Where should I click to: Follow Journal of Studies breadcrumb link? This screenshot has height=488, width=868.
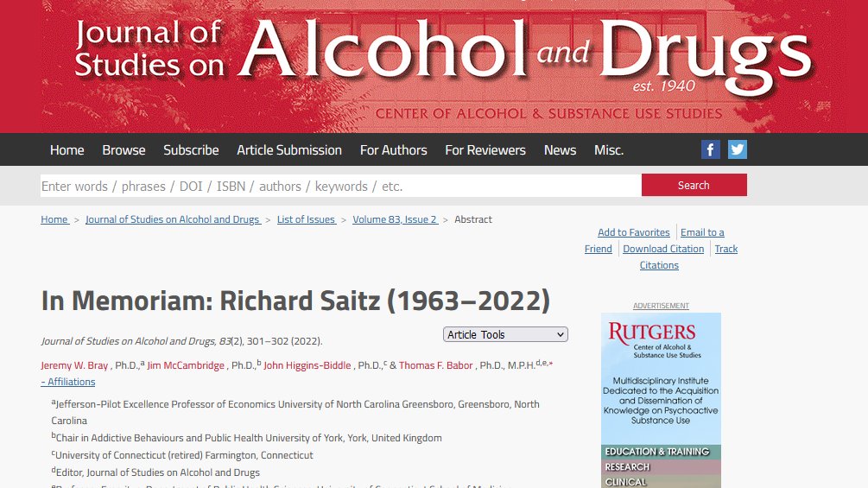pyautogui.click(x=173, y=219)
